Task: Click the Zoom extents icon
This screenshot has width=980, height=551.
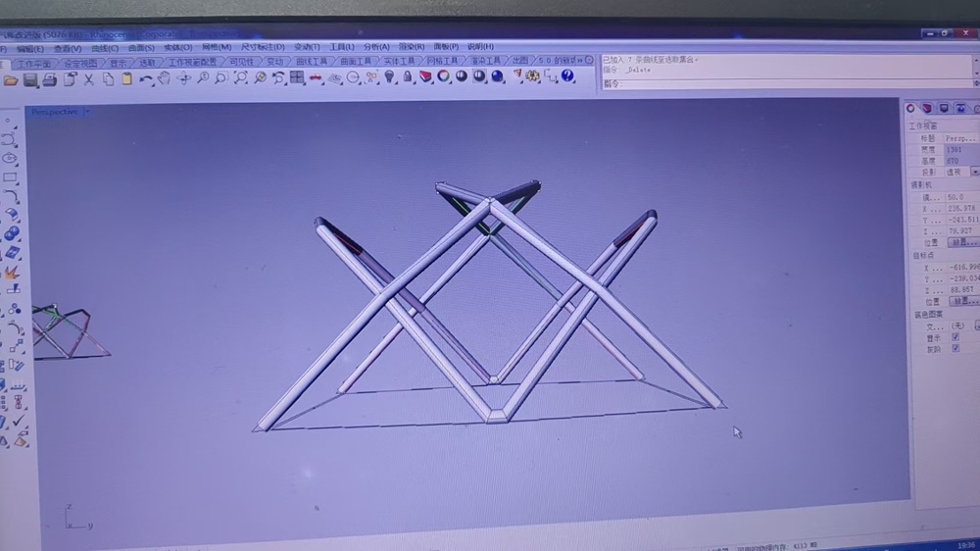Action: tap(241, 77)
